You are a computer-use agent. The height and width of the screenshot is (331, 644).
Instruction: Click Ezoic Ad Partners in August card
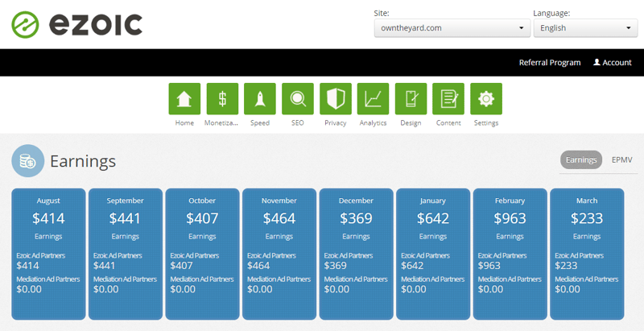point(41,255)
